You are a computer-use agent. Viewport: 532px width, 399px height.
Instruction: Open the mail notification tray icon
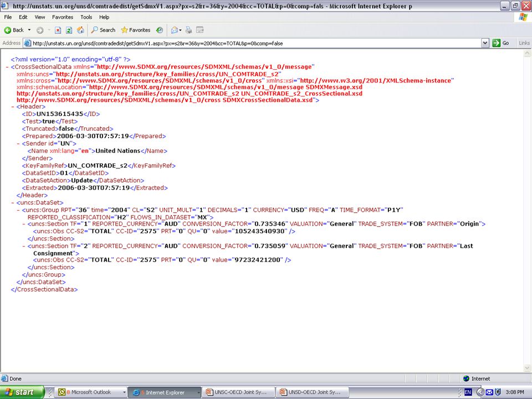coord(489,392)
